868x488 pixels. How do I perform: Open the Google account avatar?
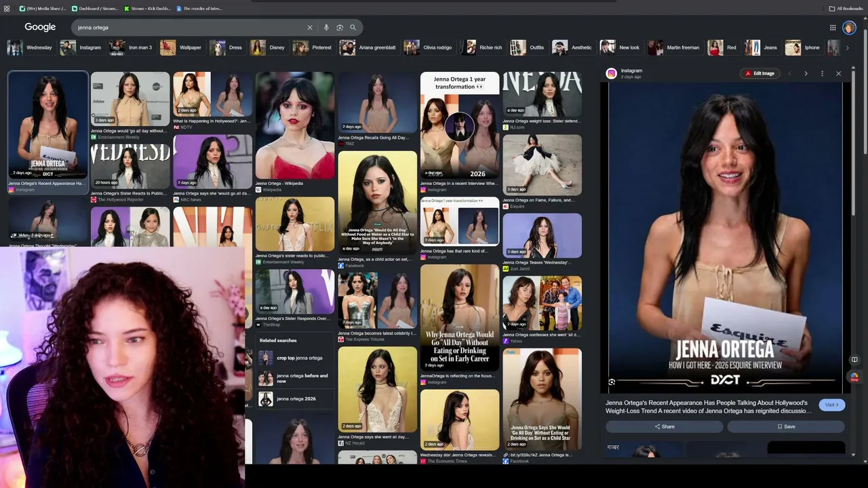tap(849, 28)
